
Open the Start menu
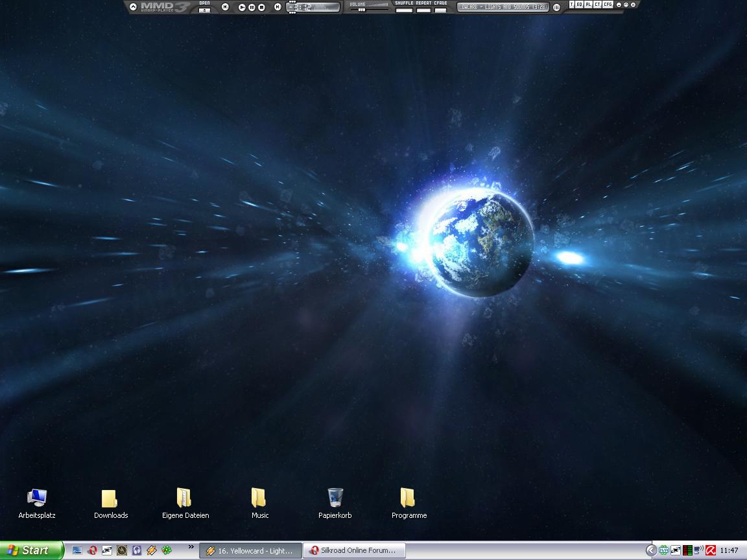point(31,550)
